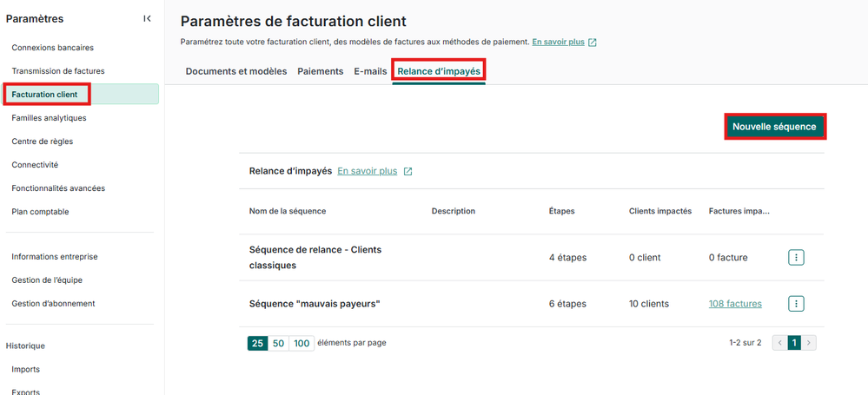
Task: Select page 1 in pagination
Action: pyautogui.click(x=794, y=343)
